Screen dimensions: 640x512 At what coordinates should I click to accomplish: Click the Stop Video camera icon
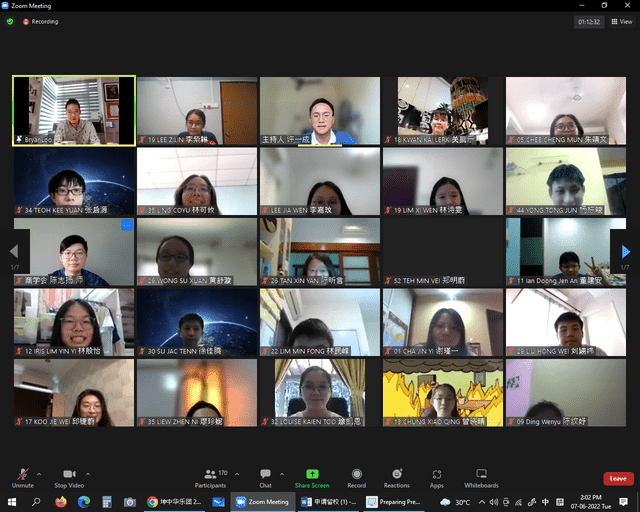[69, 474]
